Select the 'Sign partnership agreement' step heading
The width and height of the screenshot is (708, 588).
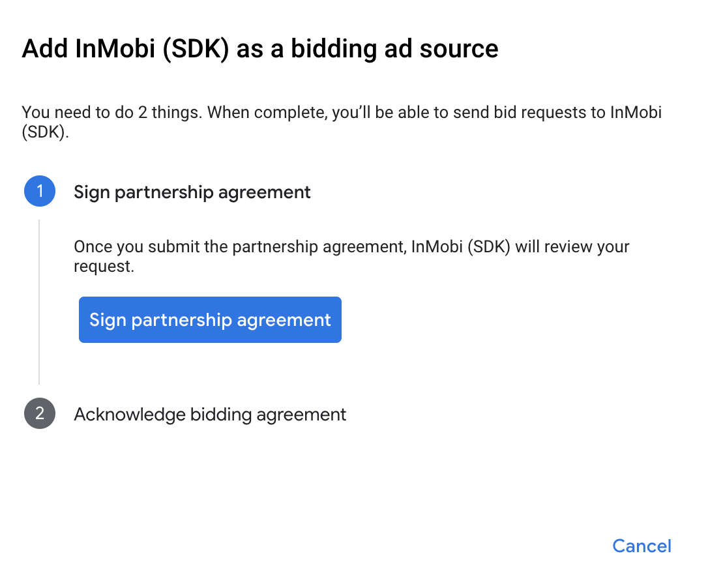[192, 192]
